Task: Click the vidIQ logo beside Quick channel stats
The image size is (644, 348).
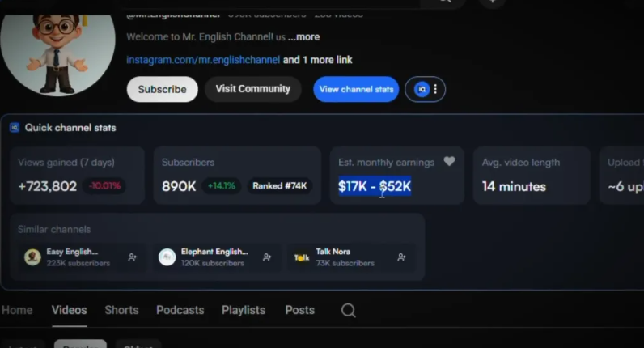Action: coord(15,128)
